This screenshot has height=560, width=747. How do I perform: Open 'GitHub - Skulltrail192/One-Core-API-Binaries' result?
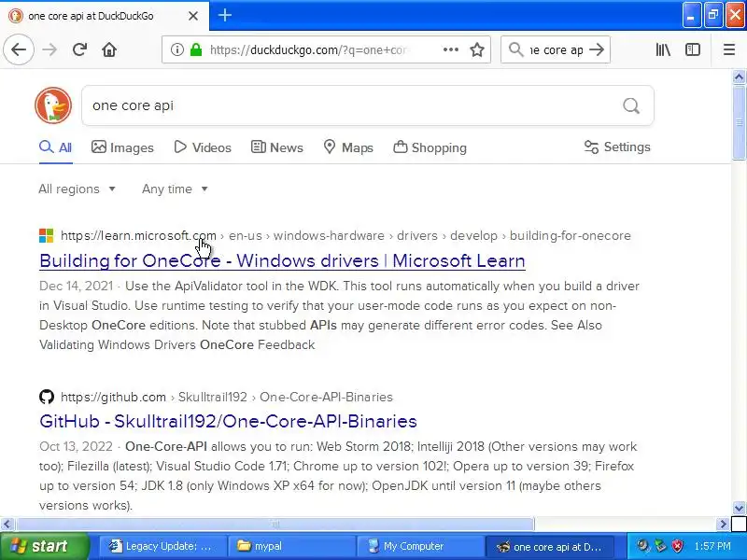coord(228,422)
